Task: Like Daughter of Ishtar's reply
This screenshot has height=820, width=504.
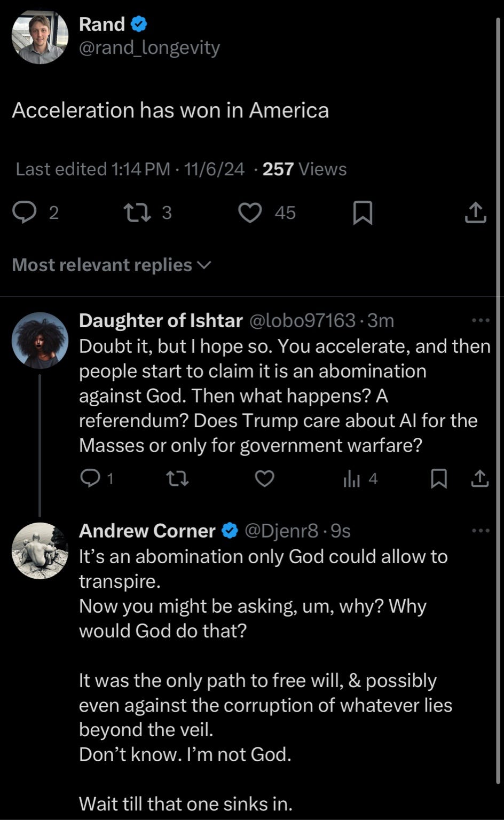Action: tap(264, 479)
